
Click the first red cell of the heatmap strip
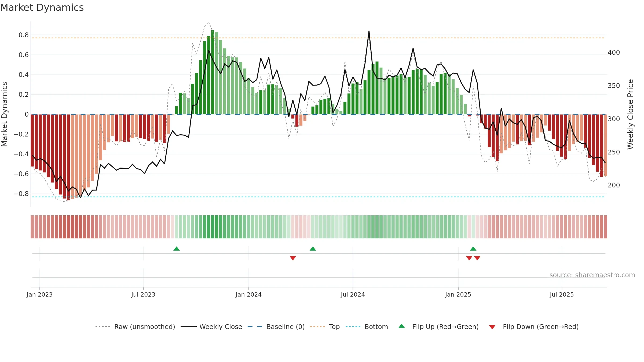click(32, 227)
